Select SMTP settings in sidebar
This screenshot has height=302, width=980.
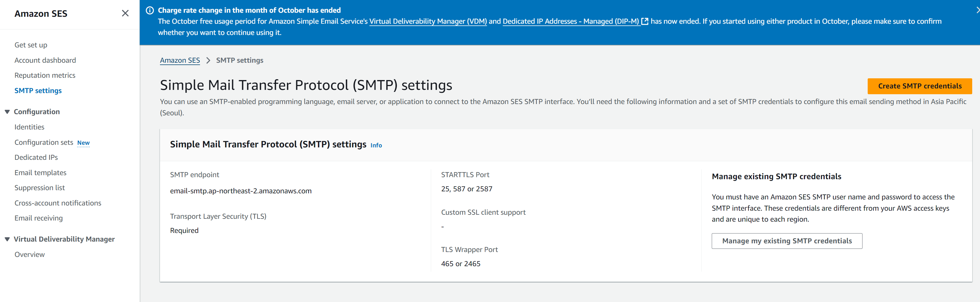(x=38, y=91)
